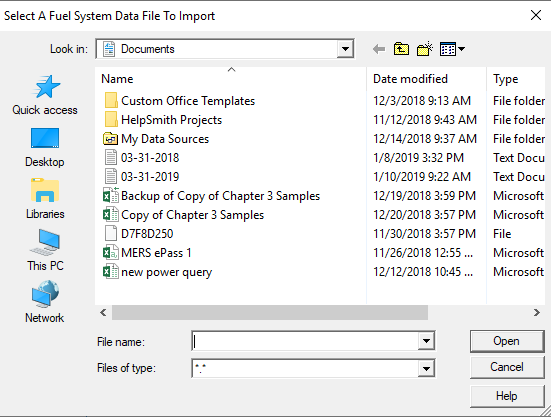Select Libraries in the places bar

(x=45, y=199)
